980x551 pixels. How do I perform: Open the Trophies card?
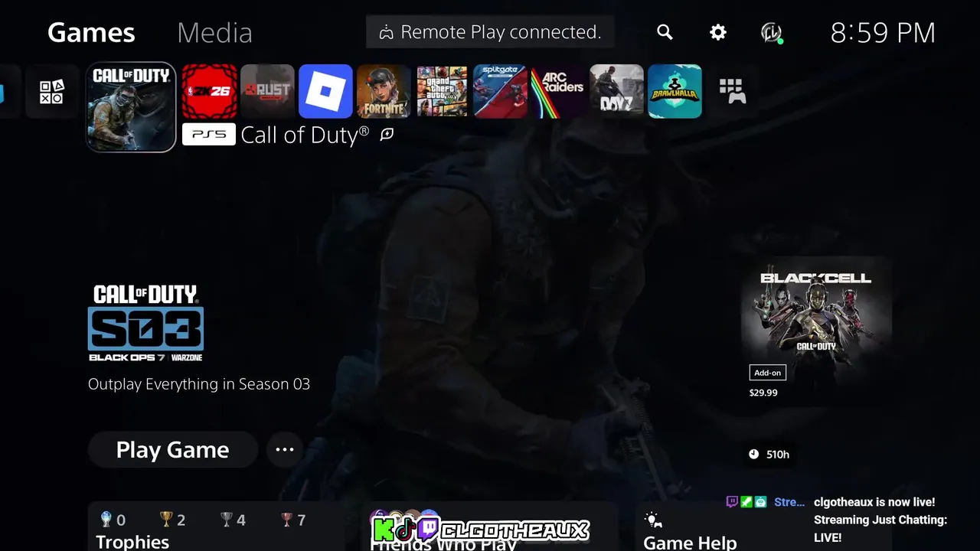click(x=216, y=527)
